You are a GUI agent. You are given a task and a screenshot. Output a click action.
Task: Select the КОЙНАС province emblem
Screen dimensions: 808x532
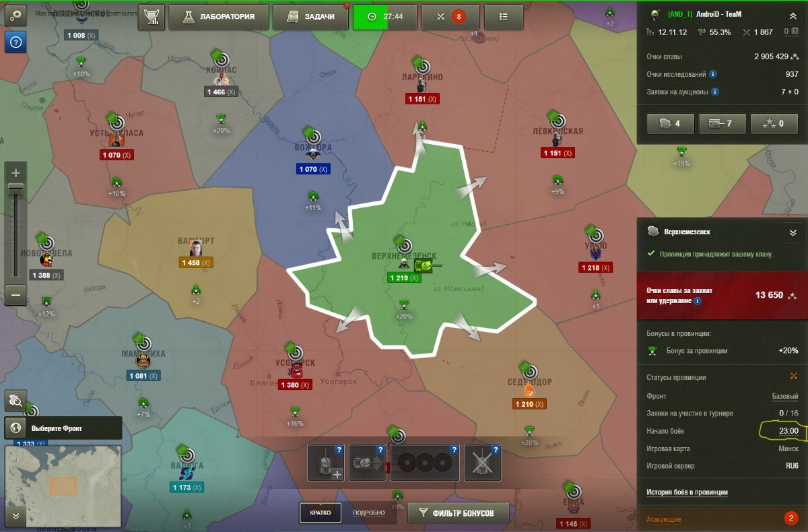(222, 79)
